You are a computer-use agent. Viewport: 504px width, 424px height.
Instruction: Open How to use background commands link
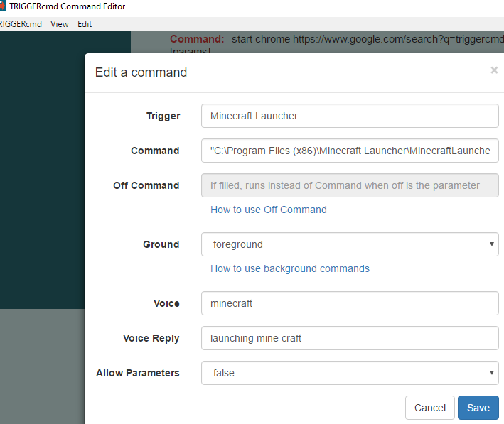click(x=290, y=268)
